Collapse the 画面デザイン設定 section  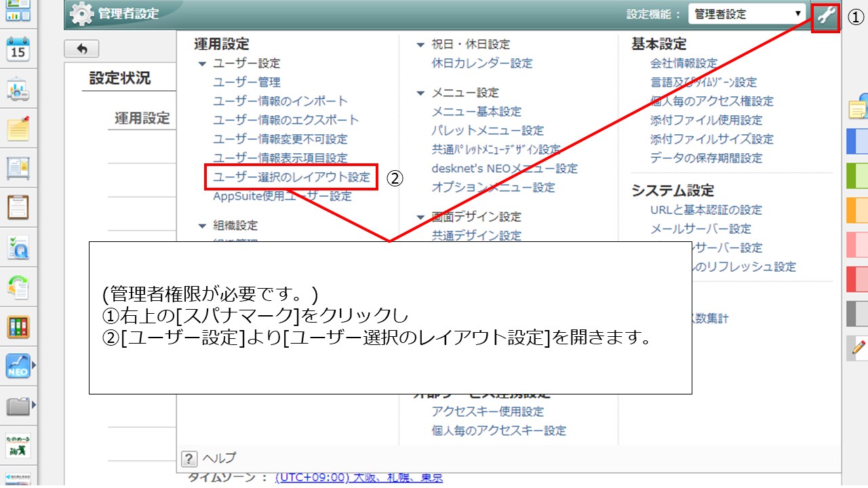point(420,217)
